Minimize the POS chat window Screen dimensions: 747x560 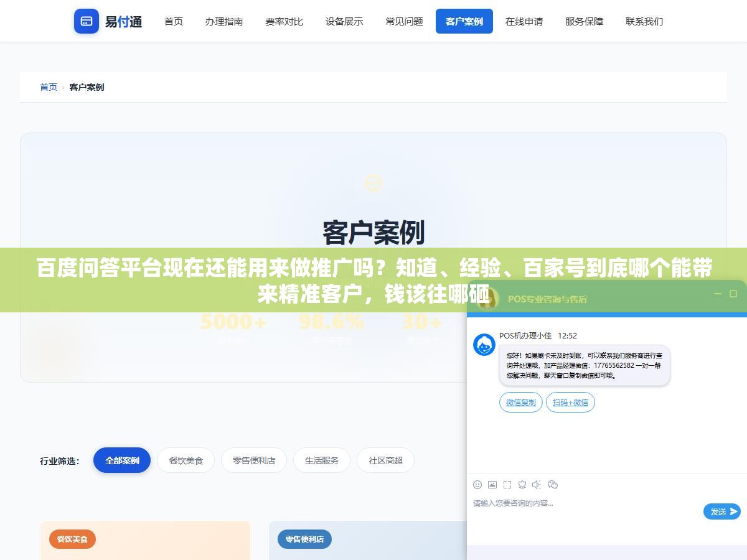pos(718,294)
